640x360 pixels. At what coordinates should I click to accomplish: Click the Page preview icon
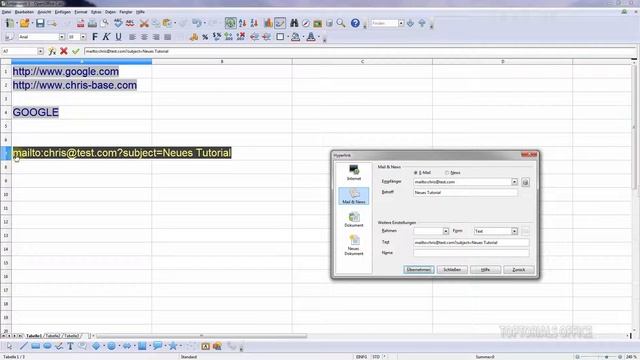pos(105,23)
